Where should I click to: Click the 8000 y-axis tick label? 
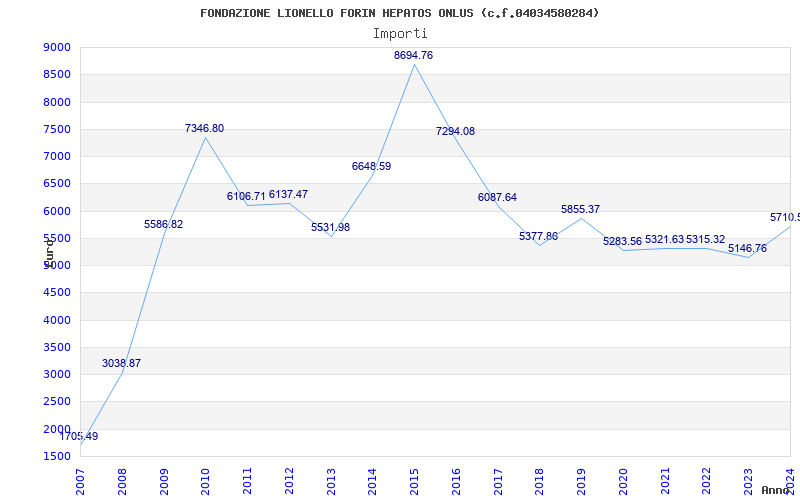point(57,102)
